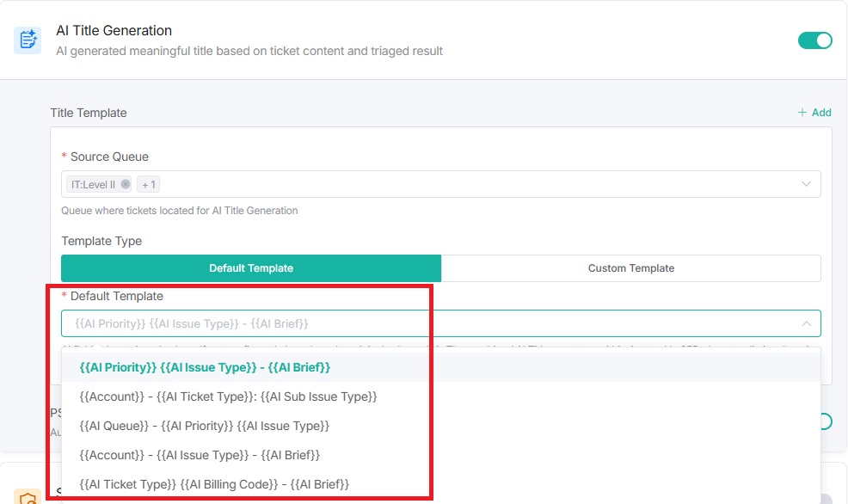
Task: Open the Default Template select field
Action: pyautogui.click(x=430, y=323)
